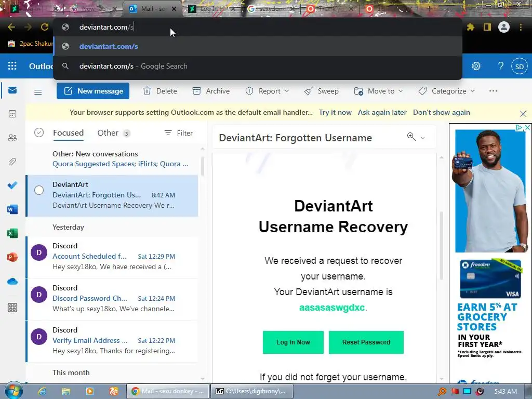This screenshot has width=532, height=399.
Task: Select deviantart.com/s URL suggestion
Action: (x=258, y=46)
